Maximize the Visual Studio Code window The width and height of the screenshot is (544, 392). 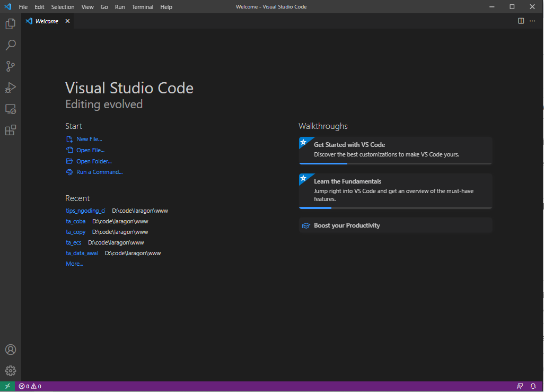[x=512, y=6]
